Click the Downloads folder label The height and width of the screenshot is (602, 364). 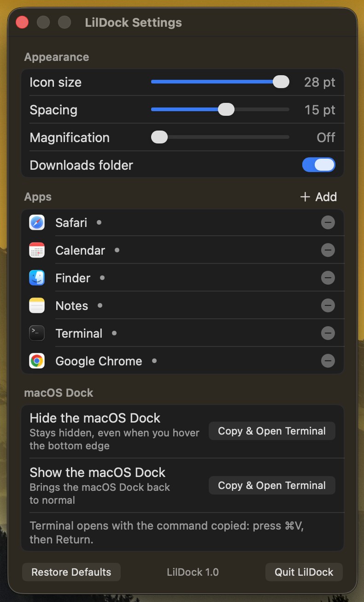82,165
